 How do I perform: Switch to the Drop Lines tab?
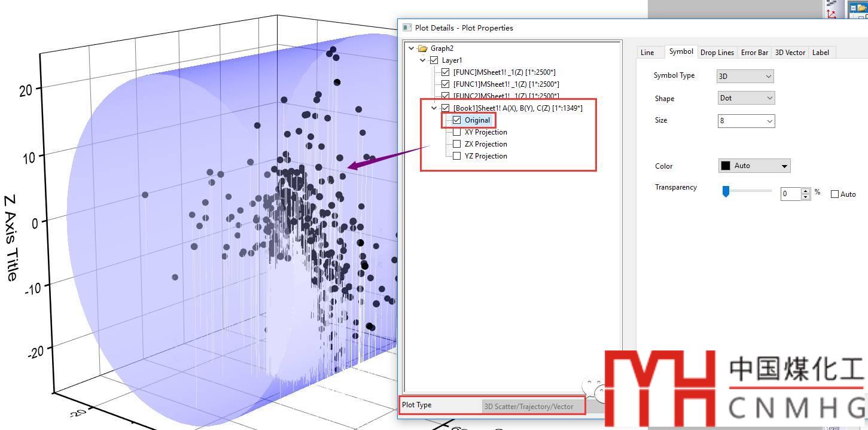click(717, 53)
